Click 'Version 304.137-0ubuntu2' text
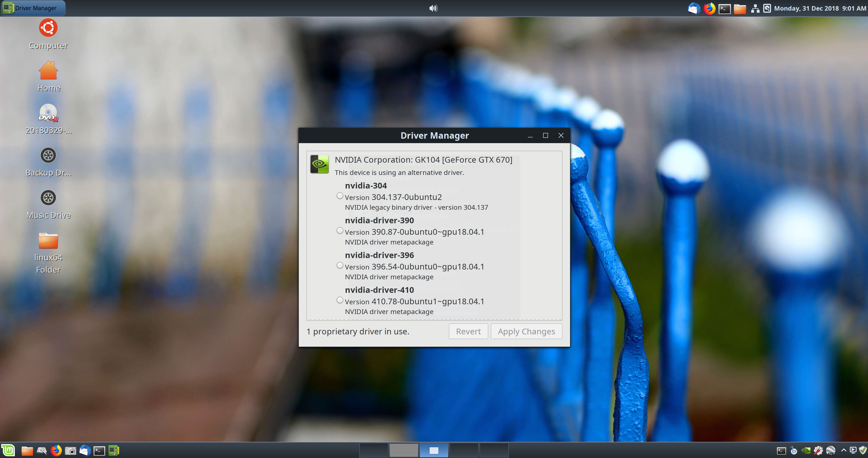 393,197
